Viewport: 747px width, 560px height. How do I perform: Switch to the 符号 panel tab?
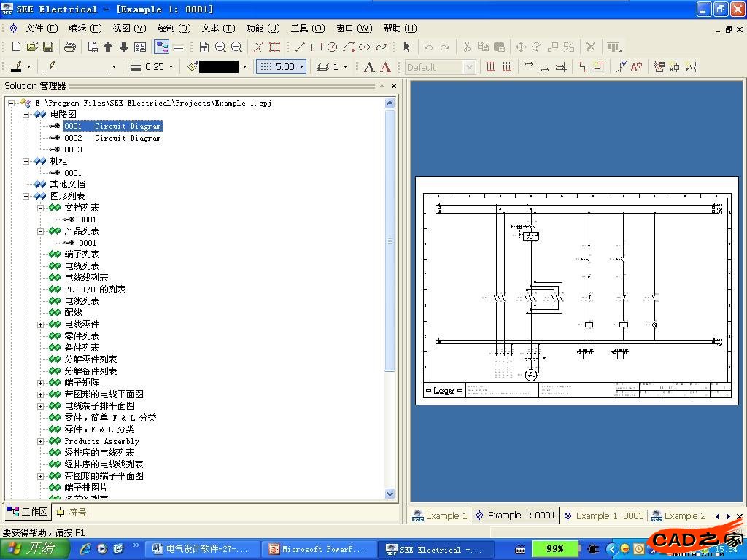(x=71, y=512)
